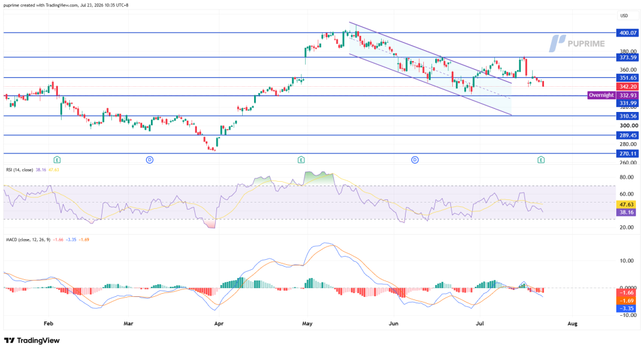Click the MACD -1.66 red value label
The width and height of the screenshot is (644, 351).
click(x=626, y=292)
